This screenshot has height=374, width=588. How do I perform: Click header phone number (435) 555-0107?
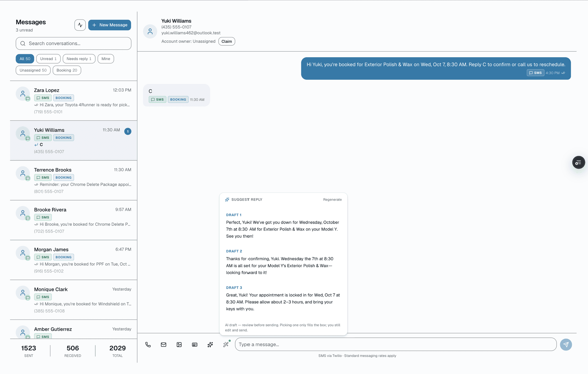[176, 27]
